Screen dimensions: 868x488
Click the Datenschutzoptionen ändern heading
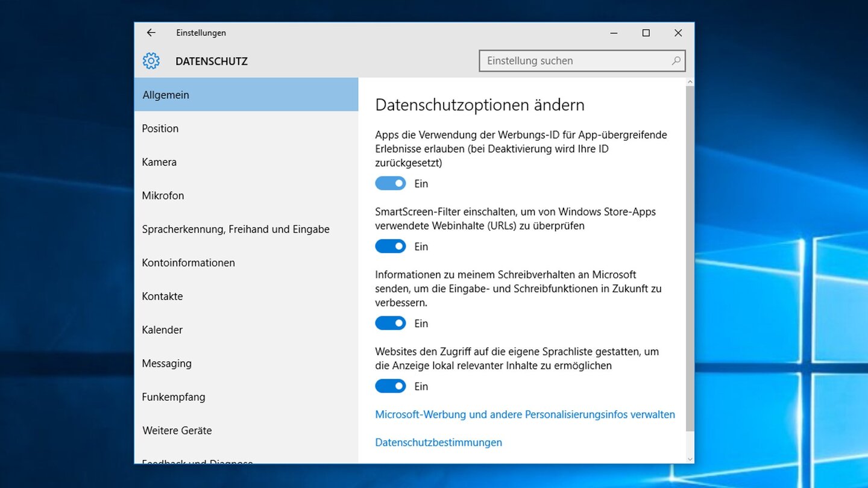tap(480, 105)
